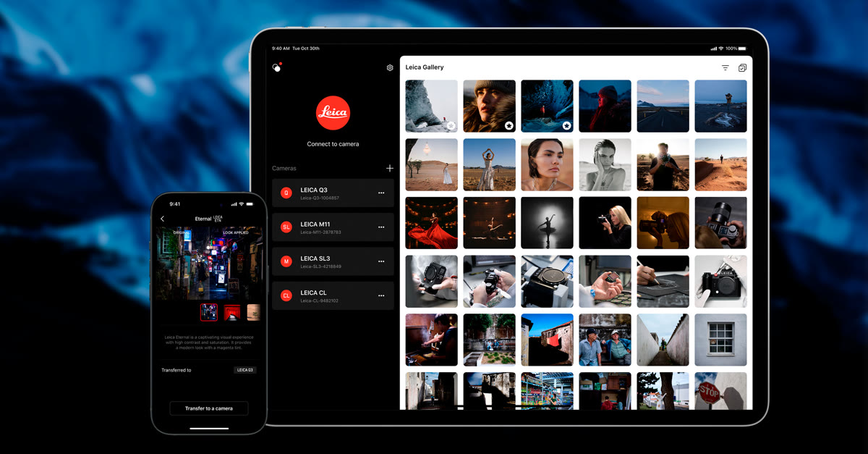The width and height of the screenshot is (868, 454).
Task: Enable multi-select in Leica Gallery
Action: [x=742, y=67]
